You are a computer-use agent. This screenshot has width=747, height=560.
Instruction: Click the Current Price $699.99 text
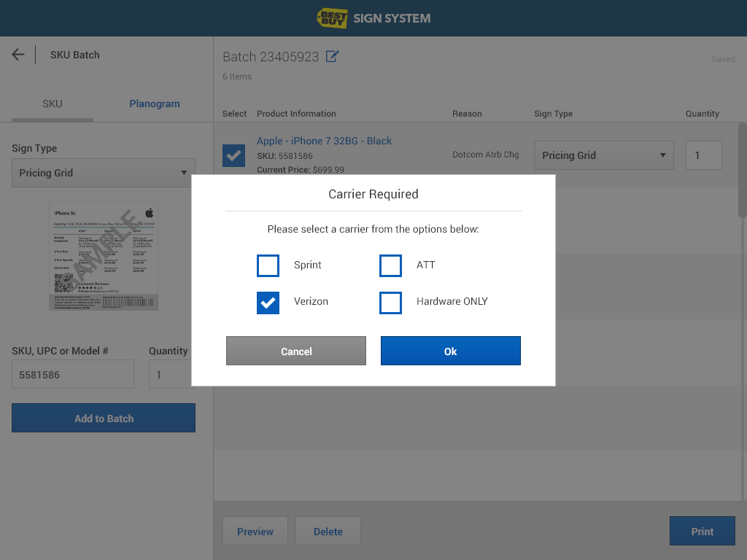pos(300,169)
